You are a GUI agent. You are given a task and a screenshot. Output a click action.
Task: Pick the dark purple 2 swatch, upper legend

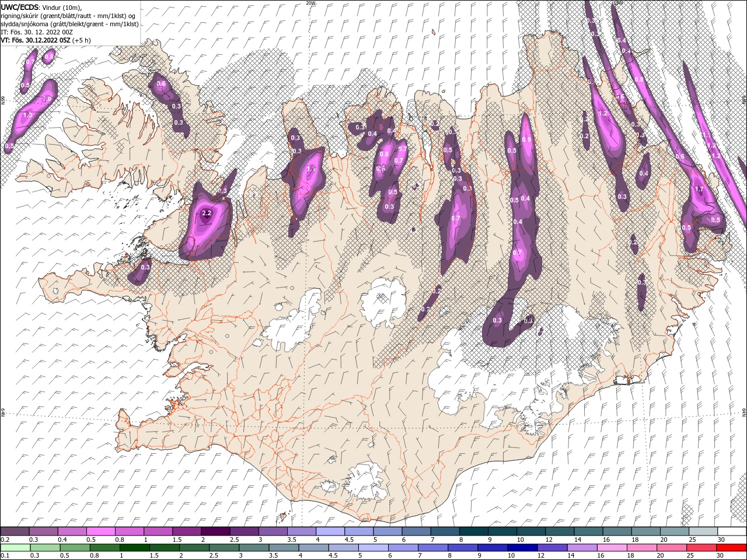tap(215, 531)
